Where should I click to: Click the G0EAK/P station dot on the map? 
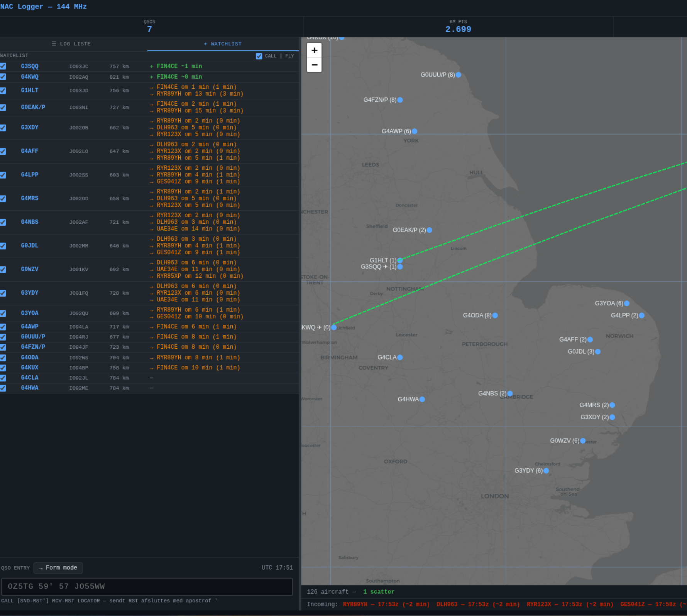pyautogui.click(x=429, y=230)
